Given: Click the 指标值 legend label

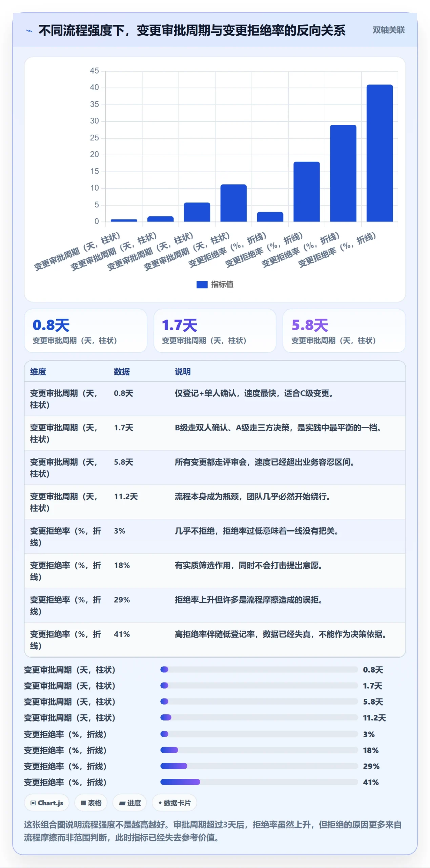Looking at the screenshot, I should tap(222, 284).
